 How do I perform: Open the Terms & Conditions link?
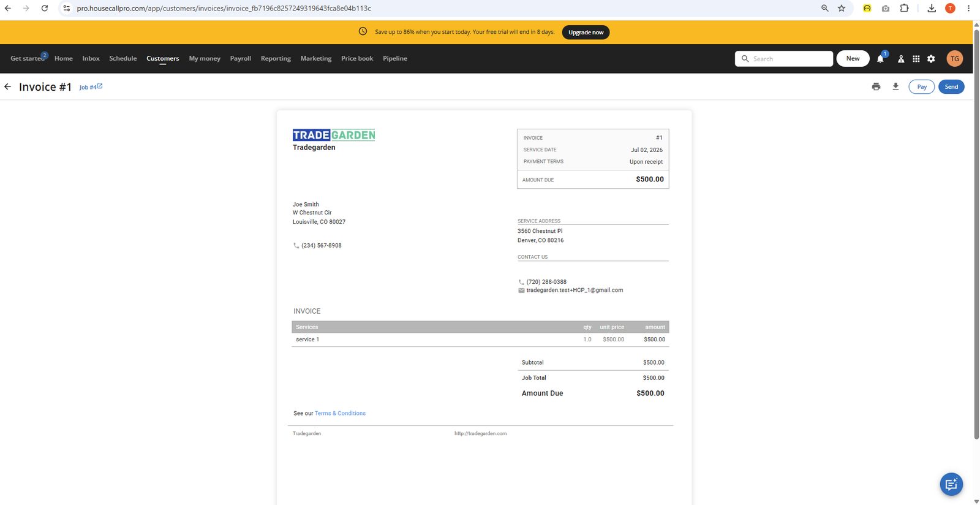click(340, 413)
